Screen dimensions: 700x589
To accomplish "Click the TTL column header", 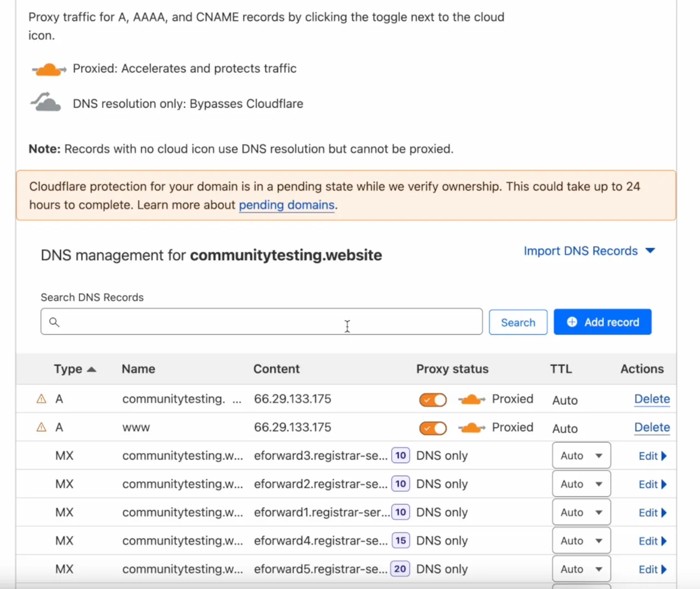I will pyautogui.click(x=561, y=369).
